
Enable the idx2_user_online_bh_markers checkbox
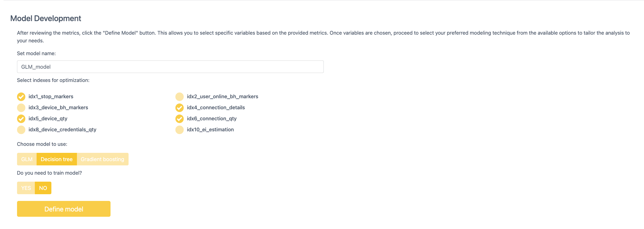click(x=179, y=97)
